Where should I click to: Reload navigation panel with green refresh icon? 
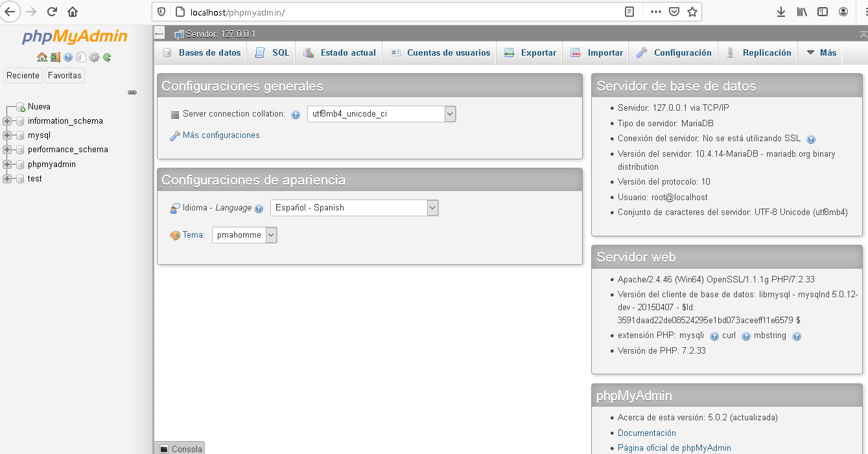[107, 56]
